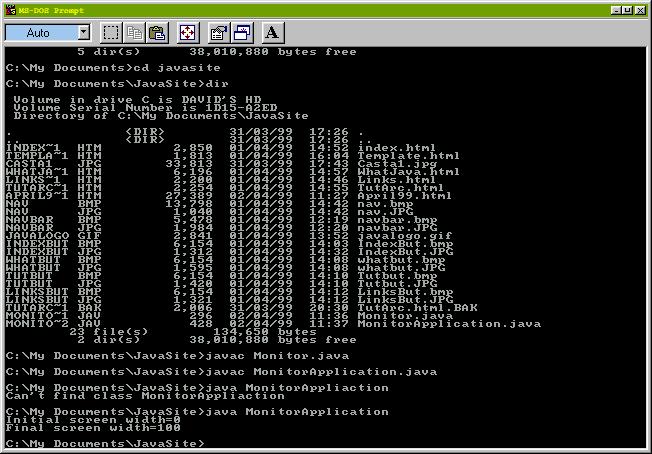Click the last empty command prompt line
Viewport: 652px width, 454px height.
click(x=106, y=443)
